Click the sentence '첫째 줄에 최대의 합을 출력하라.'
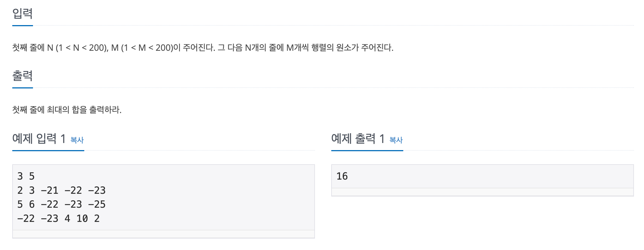This screenshot has width=644, height=250. (x=67, y=110)
